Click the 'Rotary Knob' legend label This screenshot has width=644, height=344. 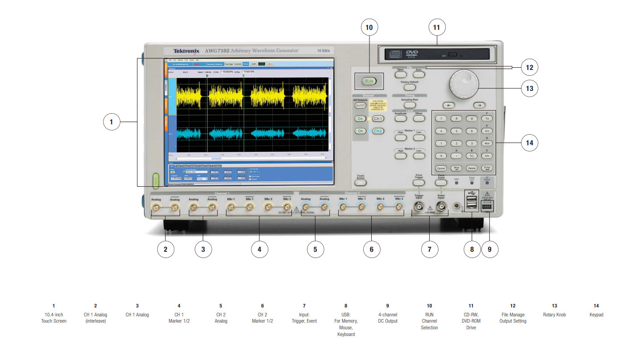coord(554,315)
